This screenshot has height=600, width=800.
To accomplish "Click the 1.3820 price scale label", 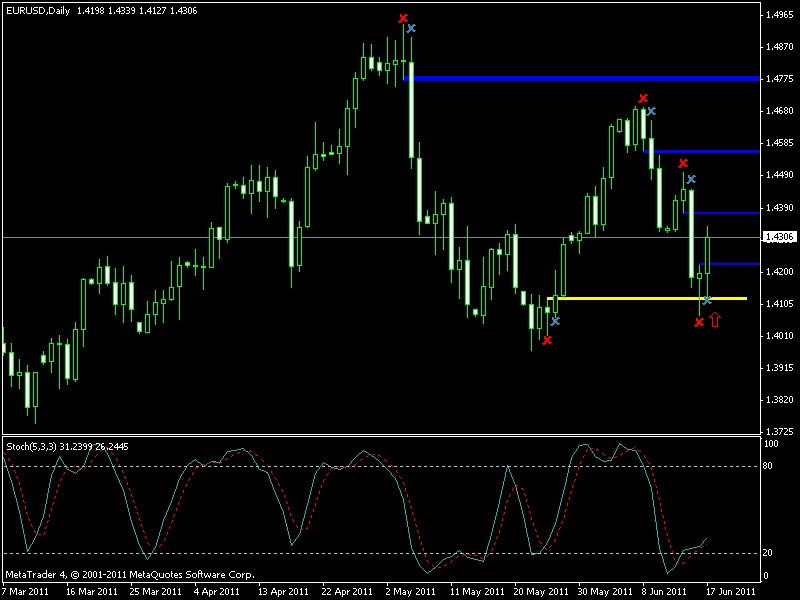I will pyautogui.click(x=780, y=400).
